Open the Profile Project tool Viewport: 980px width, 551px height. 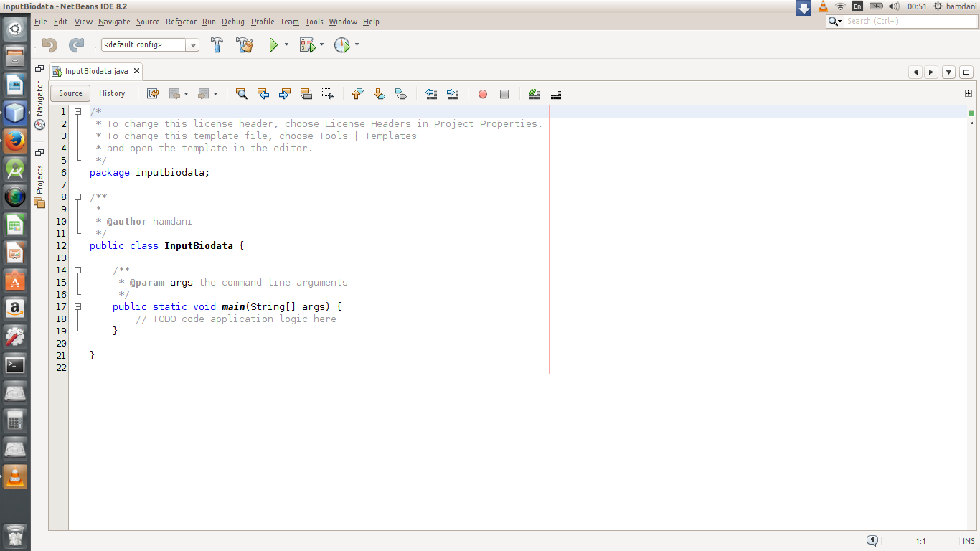coord(342,44)
